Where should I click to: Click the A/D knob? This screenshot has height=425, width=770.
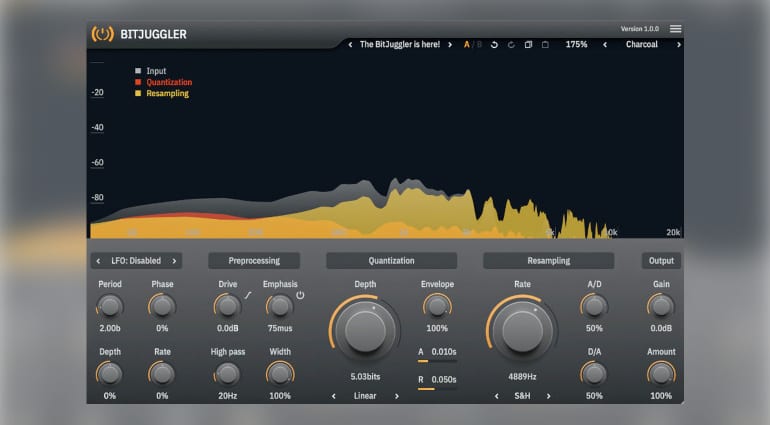pos(594,307)
